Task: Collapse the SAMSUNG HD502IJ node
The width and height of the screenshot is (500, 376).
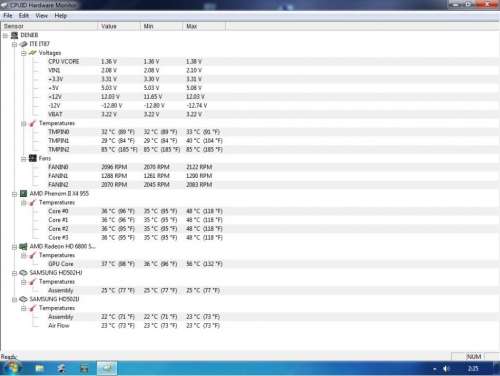Action: click(x=14, y=300)
